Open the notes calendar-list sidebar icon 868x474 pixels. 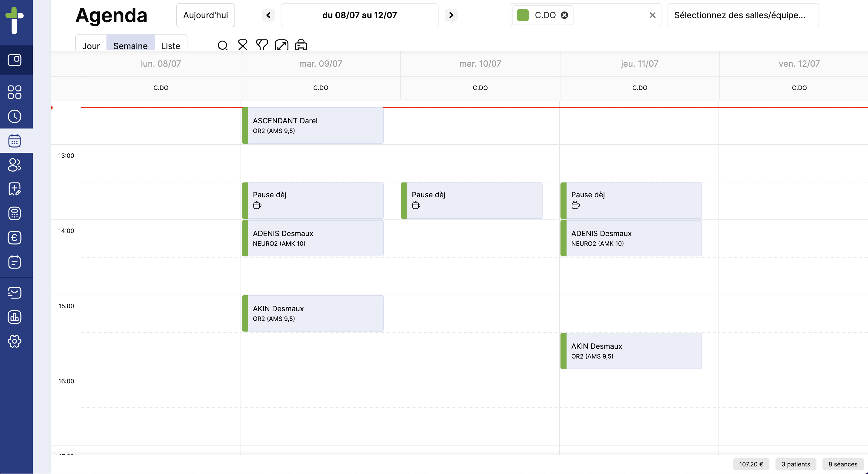[15, 262]
